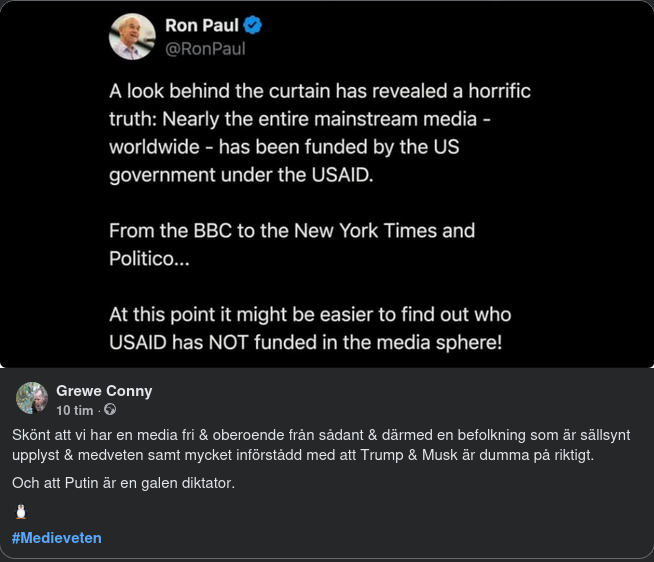The width and height of the screenshot is (654, 562).
Task: Click the "From the BBC" tweet line
Action: tap(292, 231)
